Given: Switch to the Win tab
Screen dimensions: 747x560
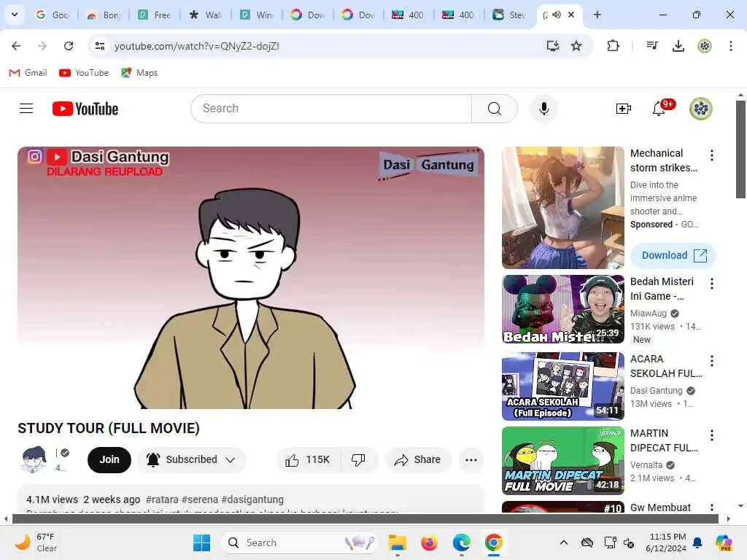Looking at the screenshot, I should click(256, 15).
